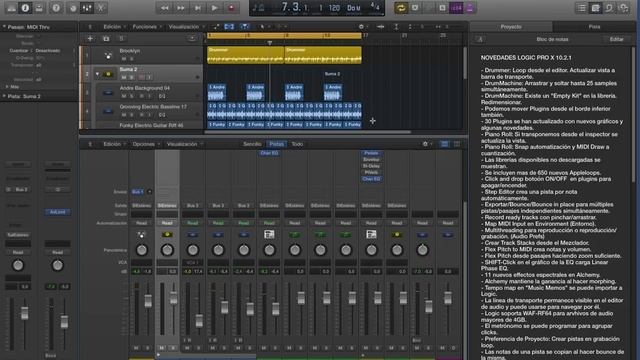The image size is (640, 360).
Task: Collapse the Suma 2 track stack triangle
Action: tap(97, 74)
